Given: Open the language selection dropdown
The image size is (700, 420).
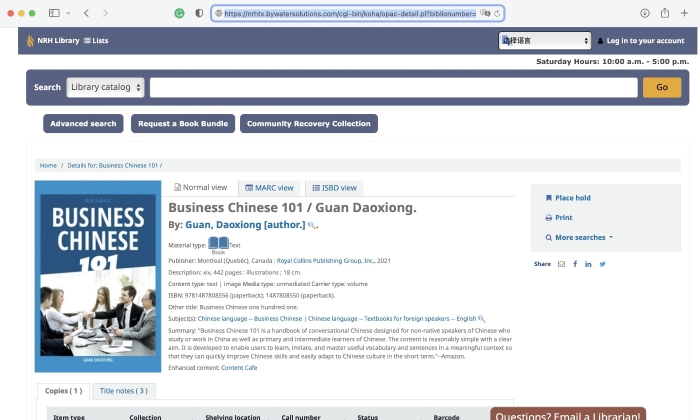Looking at the screenshot, I should point(545,41).
